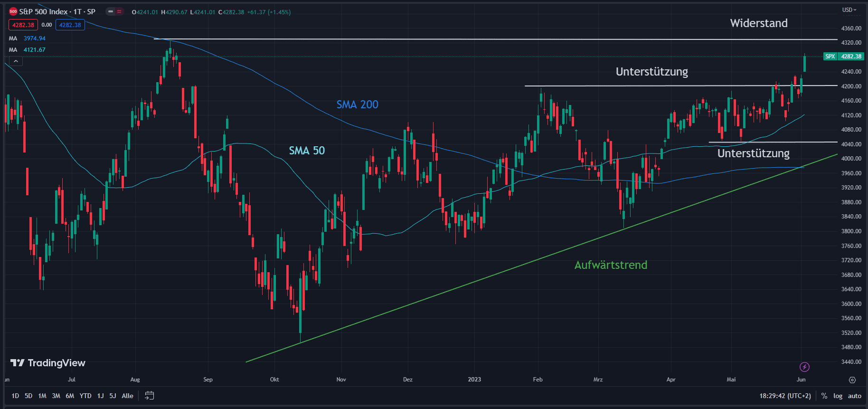Select the 1J time range
Viewport: 868px width, 409px height.
(x=100, y=396)
